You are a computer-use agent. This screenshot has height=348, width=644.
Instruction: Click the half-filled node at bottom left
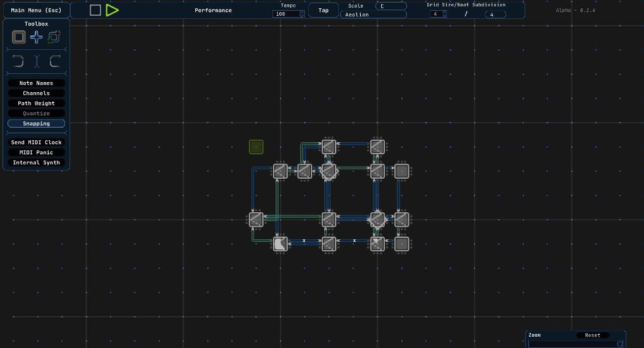click(280, 244)
